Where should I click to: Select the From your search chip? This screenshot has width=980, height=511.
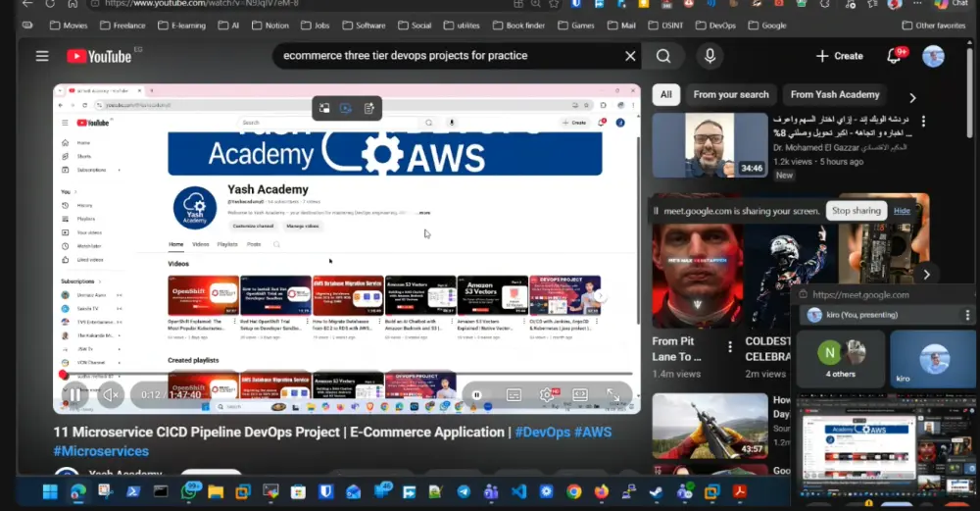pos(731,94)
